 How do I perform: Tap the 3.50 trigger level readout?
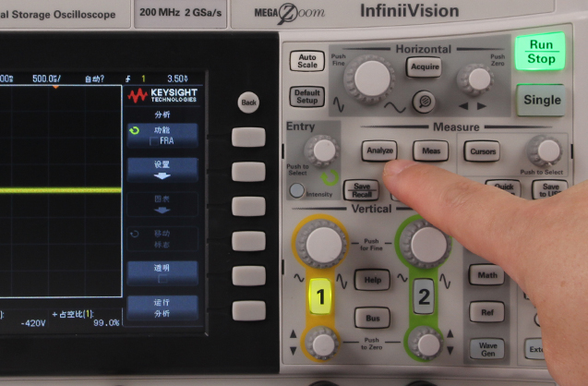(x=177, y=78)
